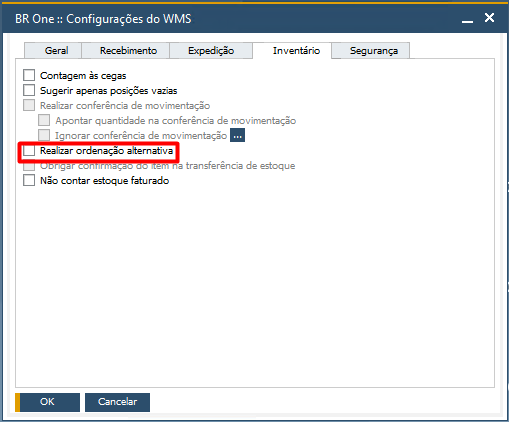Open the ellipsis button beside Ignorar conferência
The height and width of the screenshot is (422, 509).
(x=237, y=135)
